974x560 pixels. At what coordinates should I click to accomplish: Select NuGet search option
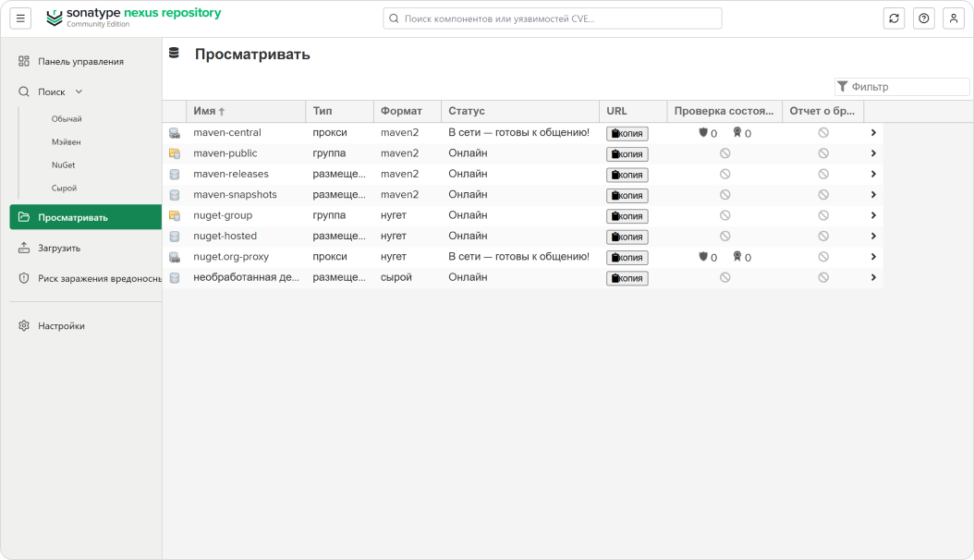pos(64,165)
